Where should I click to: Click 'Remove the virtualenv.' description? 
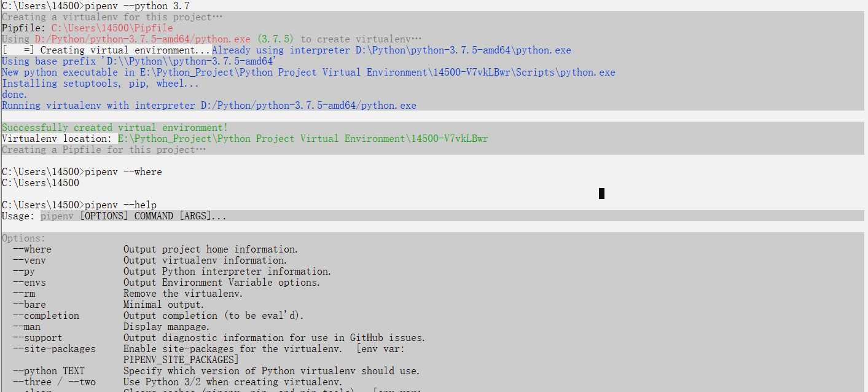[183, 294]
